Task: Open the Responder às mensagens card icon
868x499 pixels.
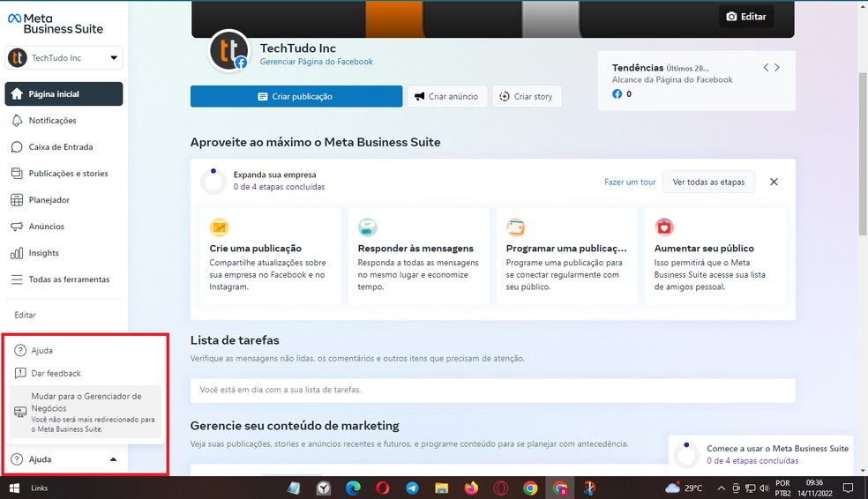Action: [x=368, y=227]
